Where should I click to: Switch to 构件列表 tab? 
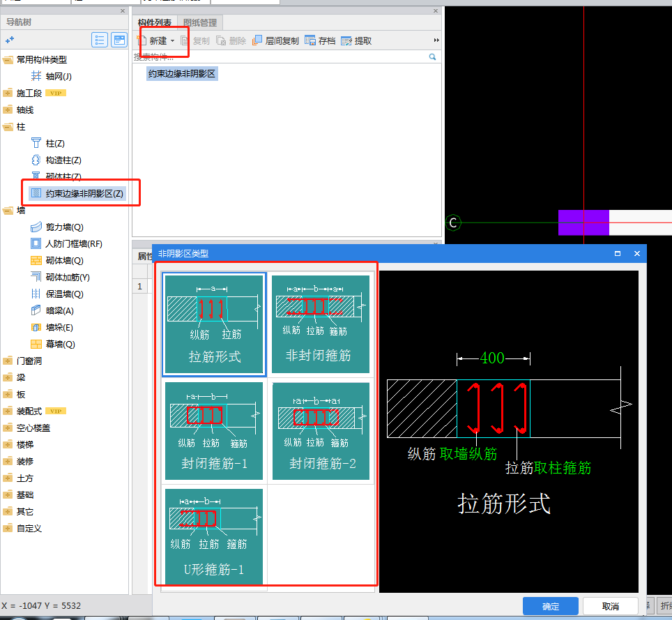tap(154, 22)
